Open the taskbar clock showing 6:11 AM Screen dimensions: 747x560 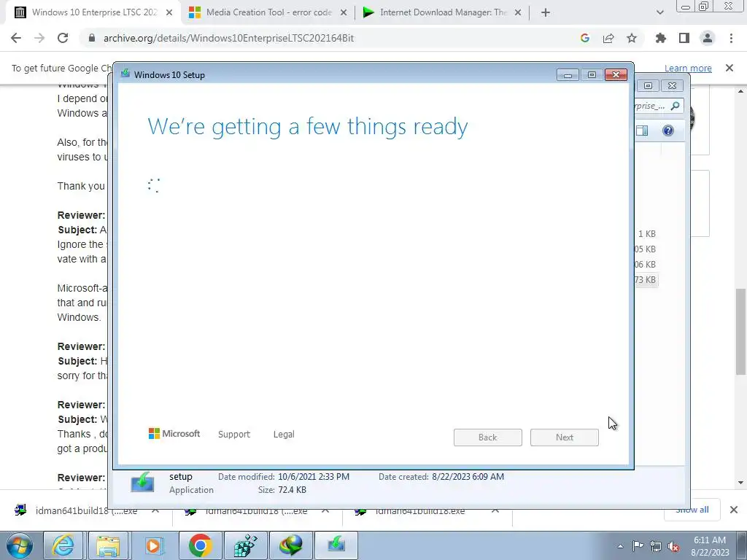(710, 546)
